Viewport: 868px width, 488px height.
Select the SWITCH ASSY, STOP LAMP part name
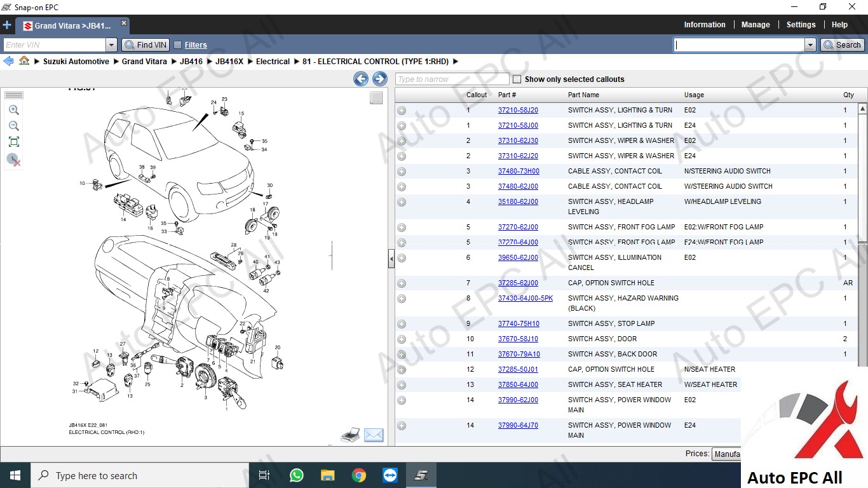(611, 324)
